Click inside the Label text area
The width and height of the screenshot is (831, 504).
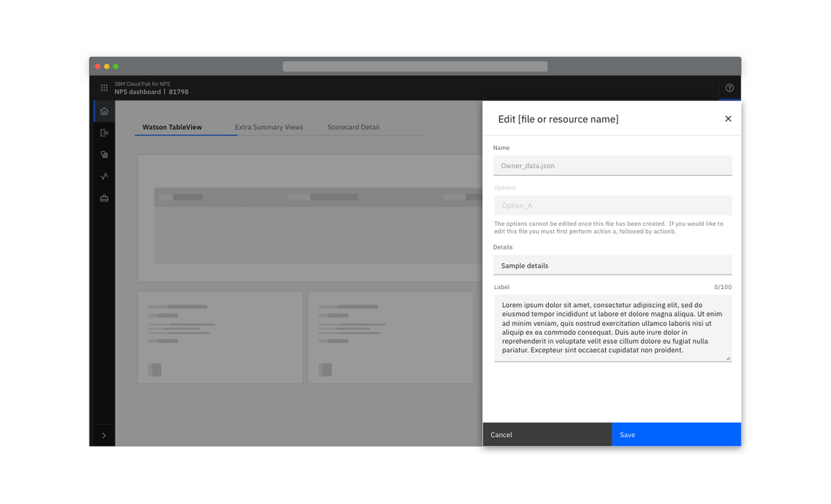click(612, 328)
